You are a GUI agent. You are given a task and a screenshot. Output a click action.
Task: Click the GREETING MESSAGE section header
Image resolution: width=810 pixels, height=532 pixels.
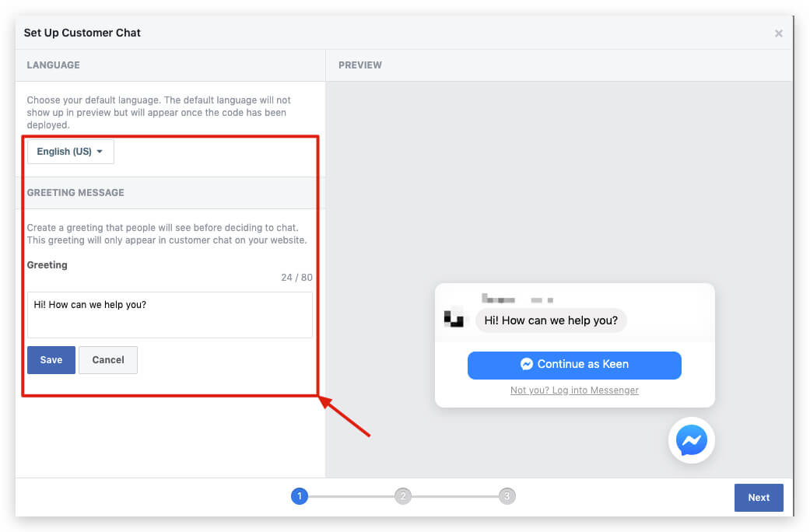(75, 193)
